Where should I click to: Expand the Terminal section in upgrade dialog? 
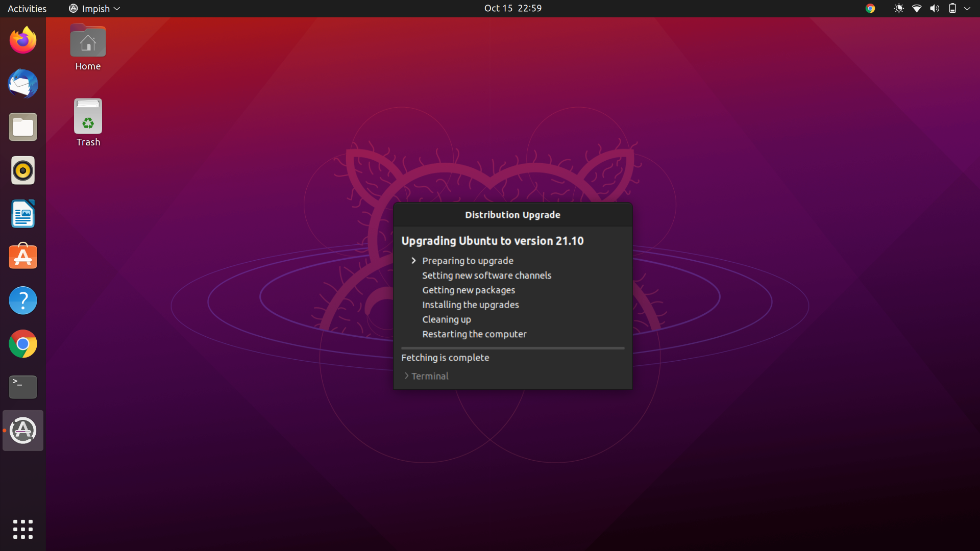(x=426, y=376)
